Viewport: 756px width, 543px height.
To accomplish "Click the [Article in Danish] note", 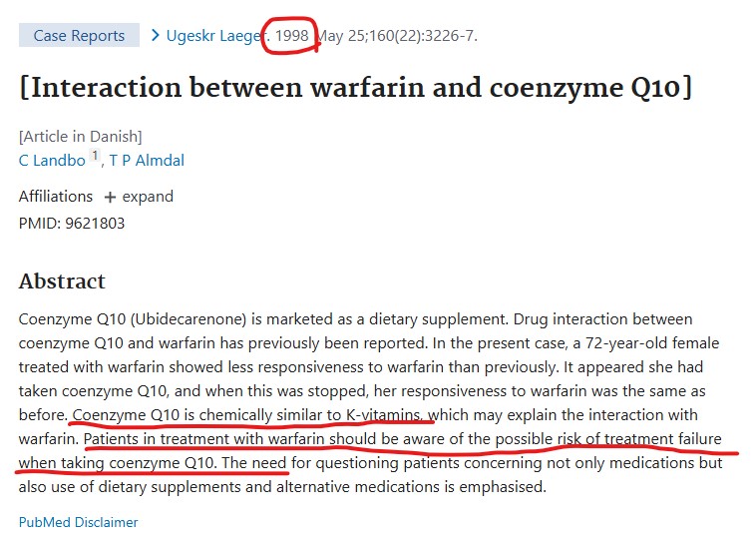I will point(80,136).
